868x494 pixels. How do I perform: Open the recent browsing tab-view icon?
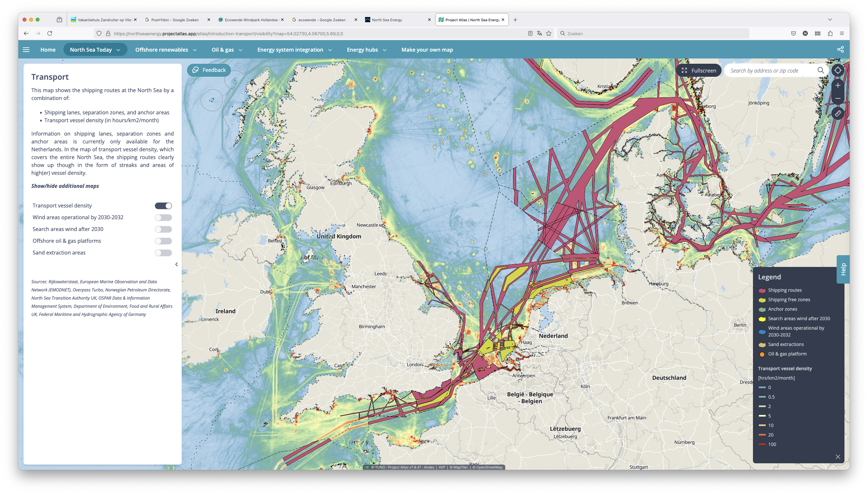[x=59, y=20]
